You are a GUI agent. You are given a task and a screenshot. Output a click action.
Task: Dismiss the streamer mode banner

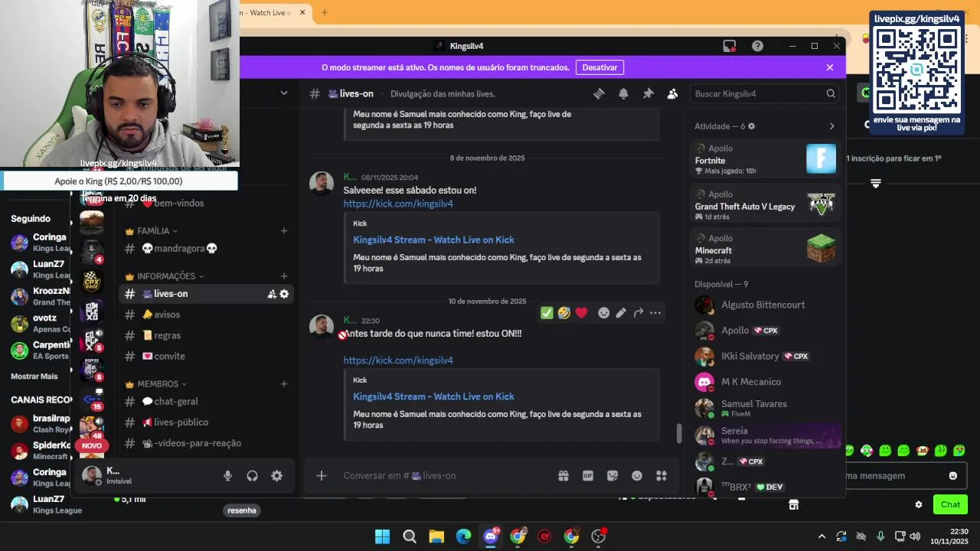(x=829, y=67)
